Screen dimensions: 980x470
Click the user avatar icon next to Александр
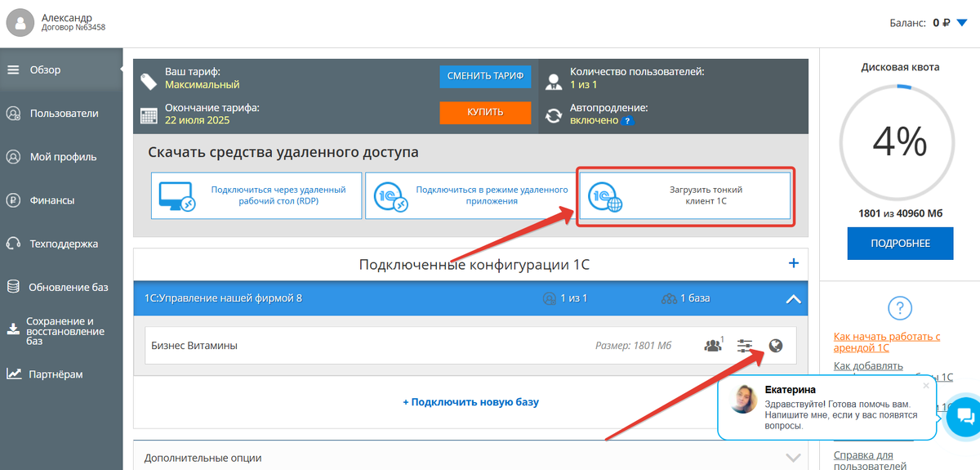[20, 22]
